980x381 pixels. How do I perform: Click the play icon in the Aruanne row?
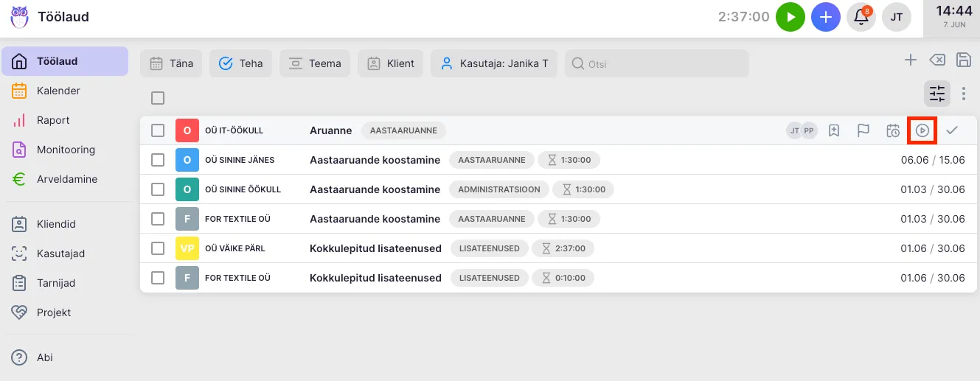coord(922,130)
